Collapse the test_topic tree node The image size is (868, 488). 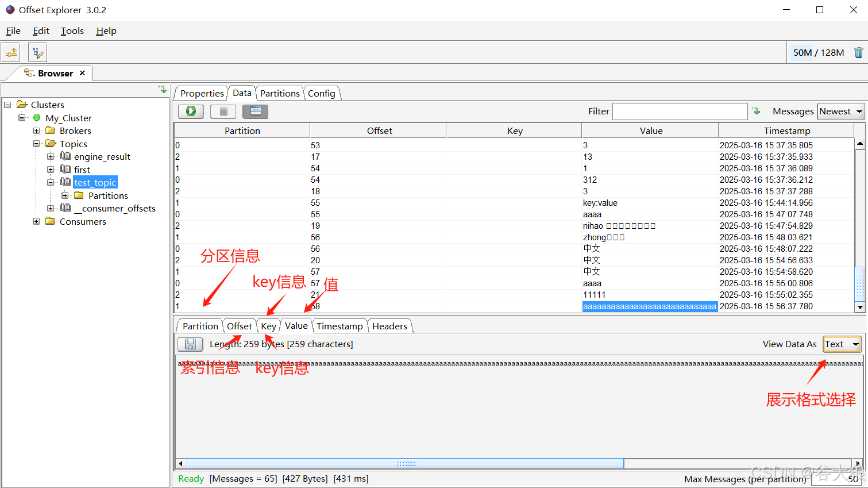click(51, 183)
